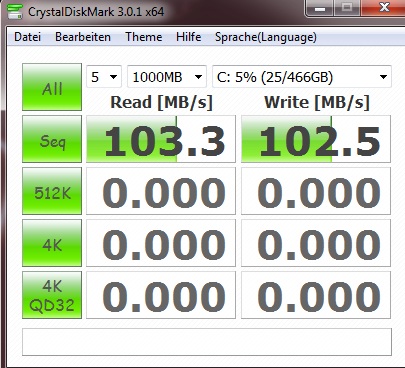The height and width of the screenshot is (368, 405).
Task: Click the 512K write result 0.000
Action: click(x=316, y=191)
